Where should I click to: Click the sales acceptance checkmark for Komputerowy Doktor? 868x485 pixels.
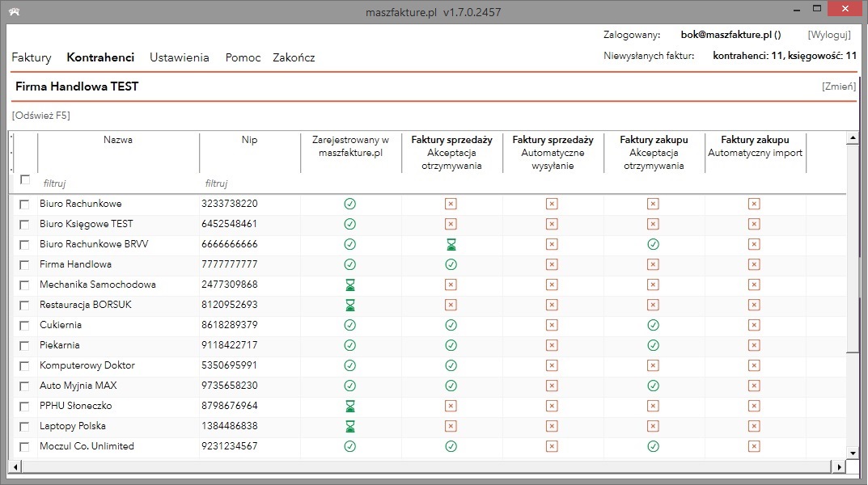(451, 365)
